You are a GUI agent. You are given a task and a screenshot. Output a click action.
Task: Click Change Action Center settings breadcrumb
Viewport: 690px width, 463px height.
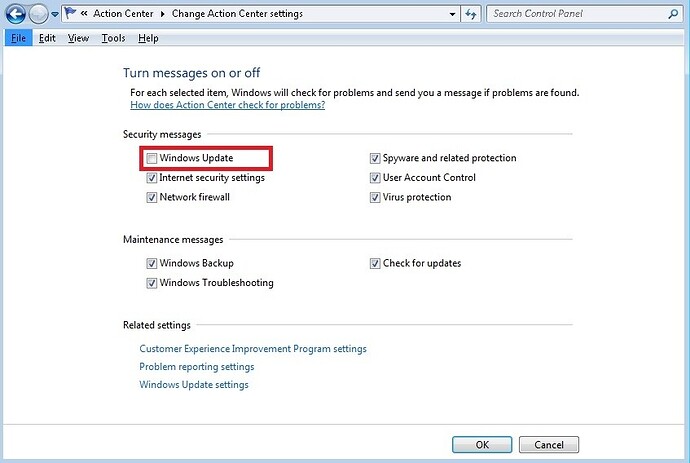coord(237,14)
